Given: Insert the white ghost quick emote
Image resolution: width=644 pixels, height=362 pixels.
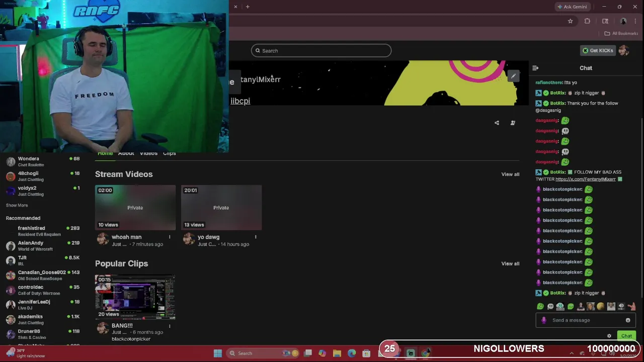Looking at the screenshot, I should pyautogui.click(x=550, y=306).
